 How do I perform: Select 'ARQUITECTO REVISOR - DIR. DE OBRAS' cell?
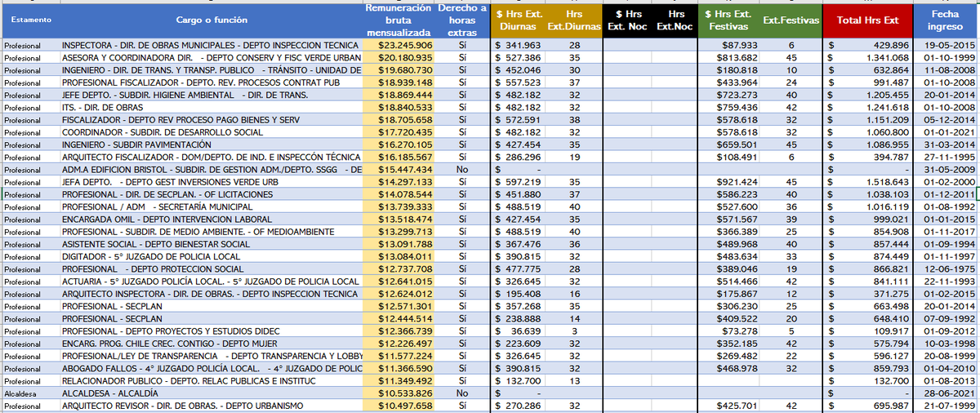[x=211, y=406]
